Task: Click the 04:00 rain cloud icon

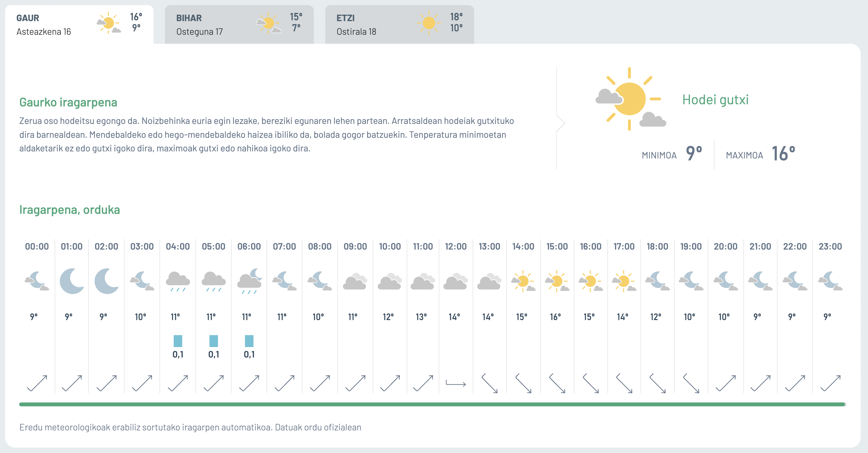Action: coord(178,281)
